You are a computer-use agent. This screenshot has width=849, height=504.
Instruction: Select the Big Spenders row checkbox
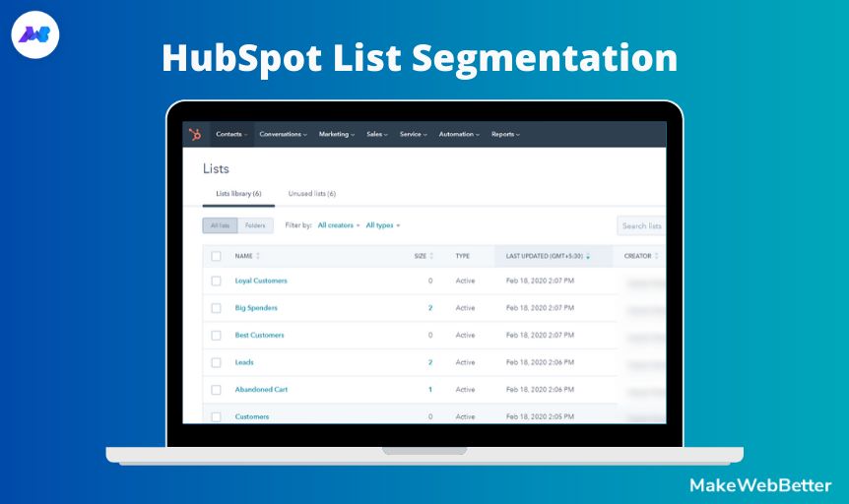[x=216, y=308]
